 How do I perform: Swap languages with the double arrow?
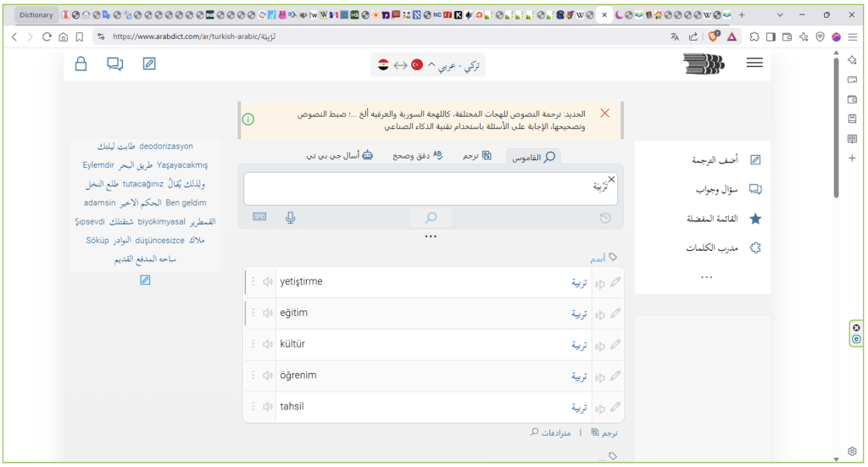(400, 65)
